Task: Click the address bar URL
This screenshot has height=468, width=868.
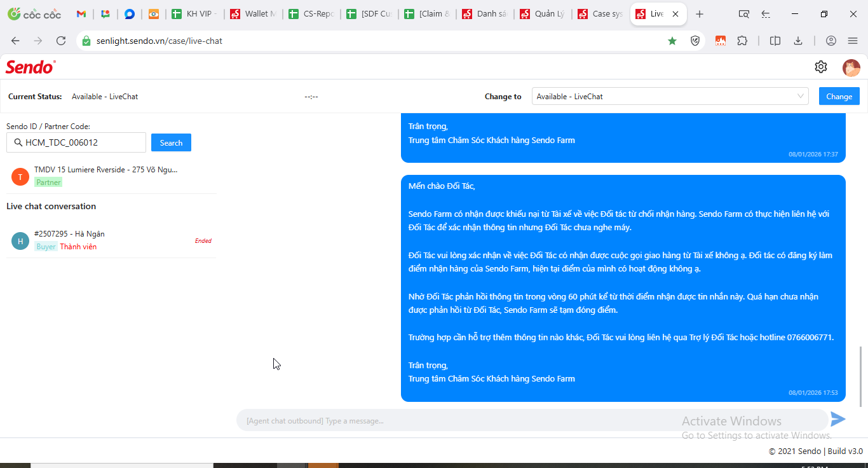Action: (x=159, y=41)
